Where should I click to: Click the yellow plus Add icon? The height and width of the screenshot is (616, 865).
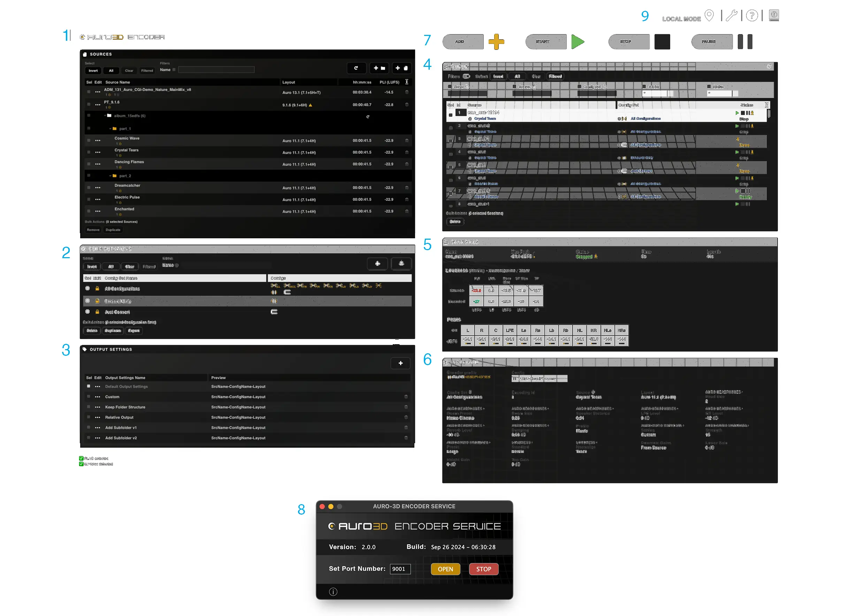click(496, 42)
